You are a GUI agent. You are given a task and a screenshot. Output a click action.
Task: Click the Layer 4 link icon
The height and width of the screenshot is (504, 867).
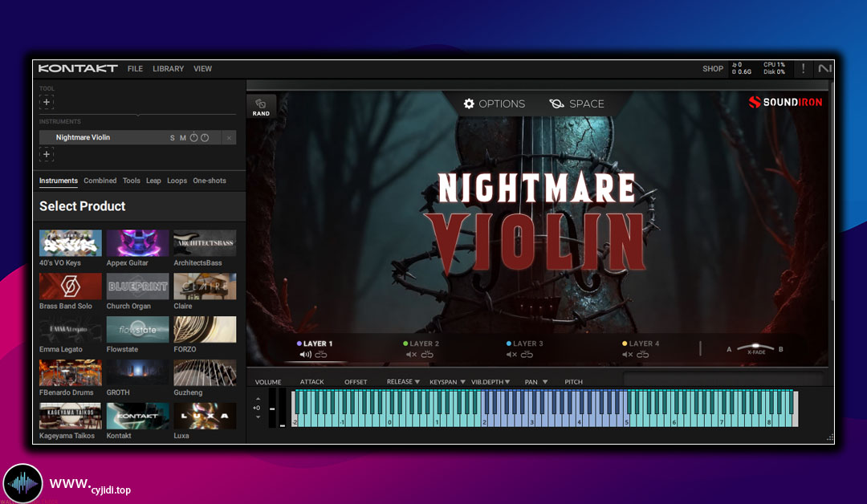pos(642,354)
